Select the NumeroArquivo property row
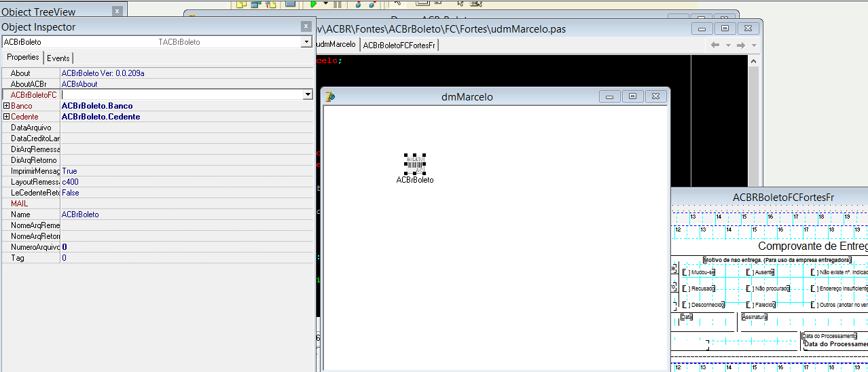 [x=158, y=247]
